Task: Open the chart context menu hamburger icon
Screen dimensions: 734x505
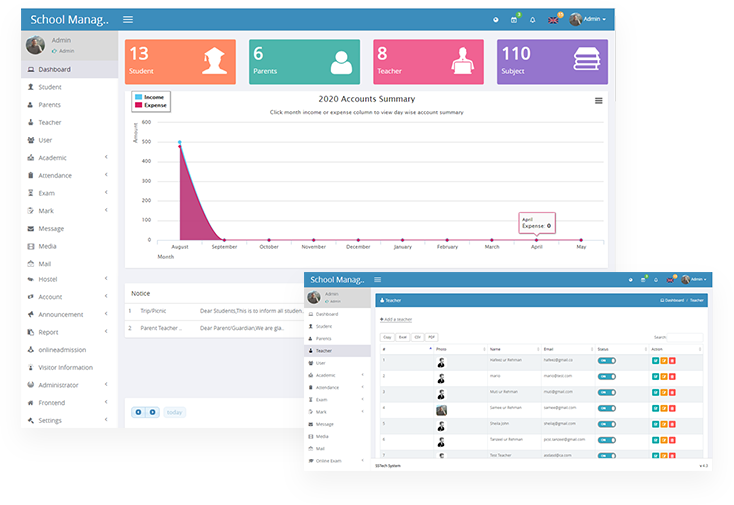Action: click(x=598, y=101)
